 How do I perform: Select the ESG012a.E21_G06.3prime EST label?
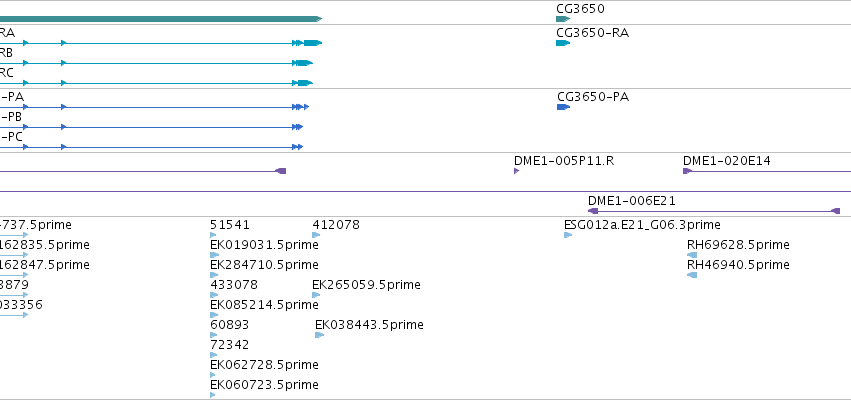(643, 225)
